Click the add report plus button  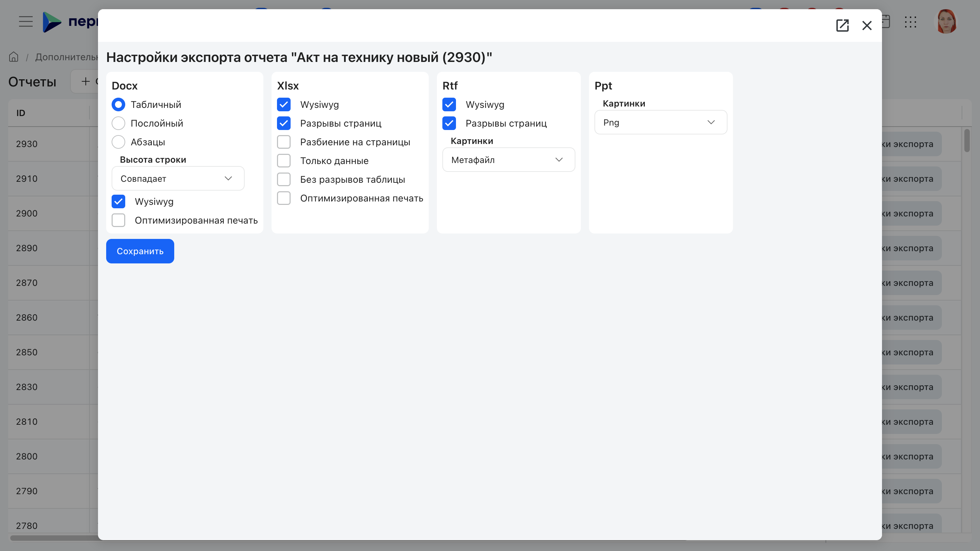84,81
